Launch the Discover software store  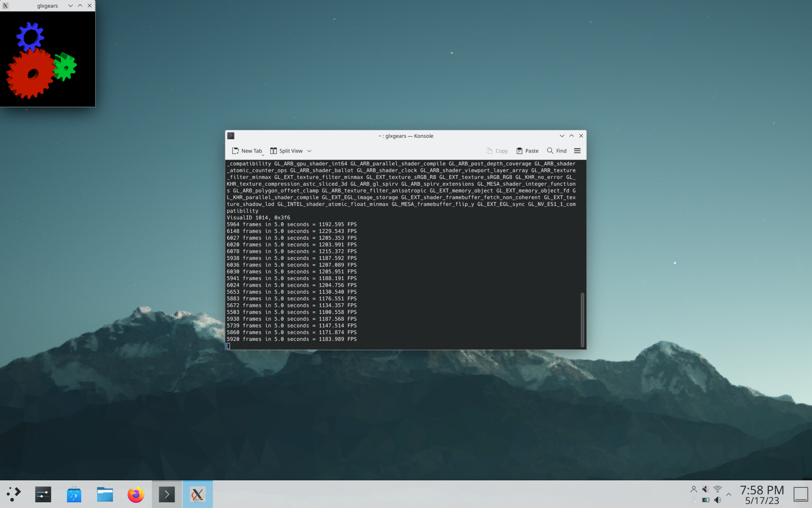coord(74,494)
